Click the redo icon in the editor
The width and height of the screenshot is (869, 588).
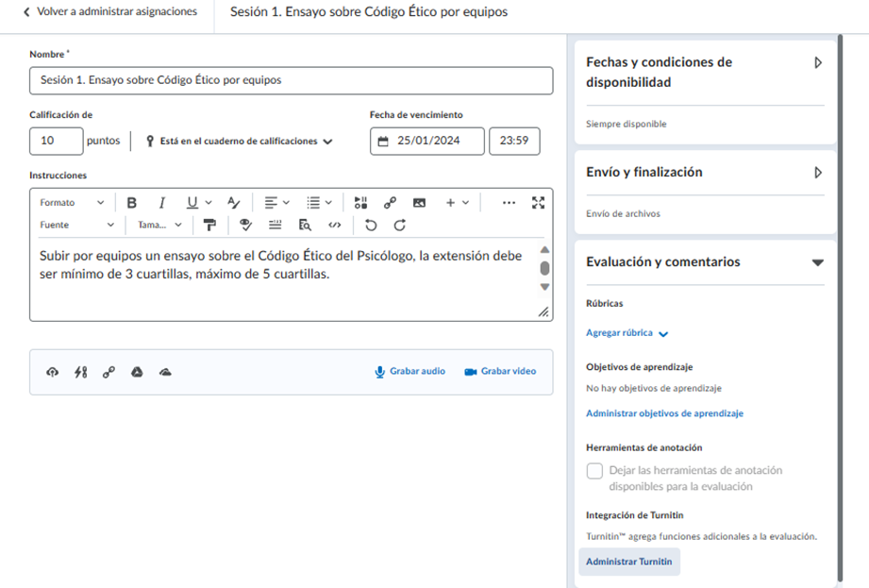(x=400, y=225)
